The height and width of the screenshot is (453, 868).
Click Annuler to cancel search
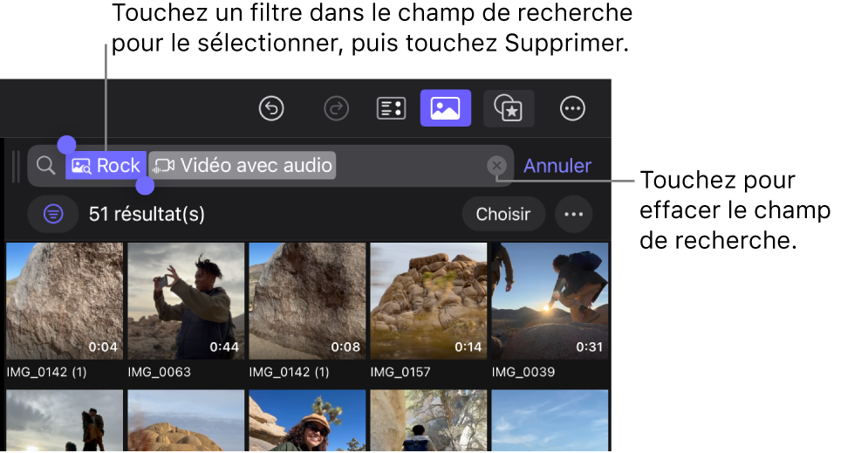[557, 166]
